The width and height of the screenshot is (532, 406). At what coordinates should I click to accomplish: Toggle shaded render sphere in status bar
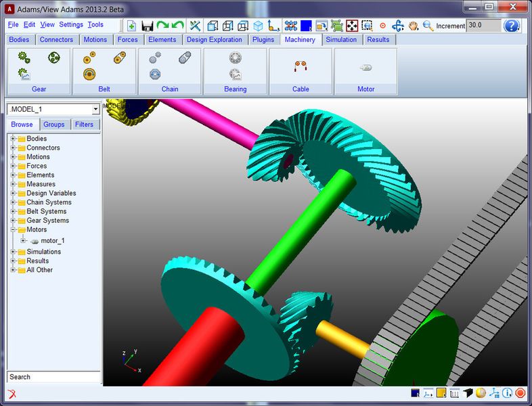click(x=481, y=392)
